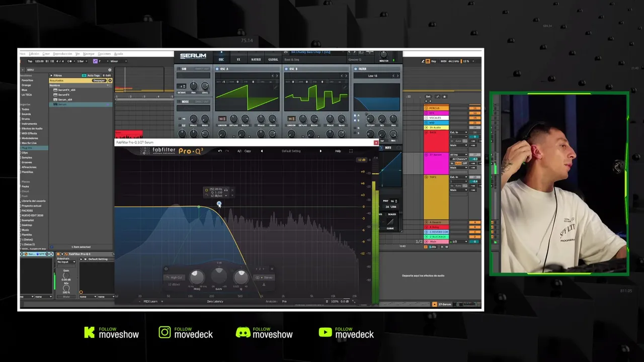The width and height of the screenshot is (644, 362).
Task: Disable Serum OSC A
Action: point(217,69)
